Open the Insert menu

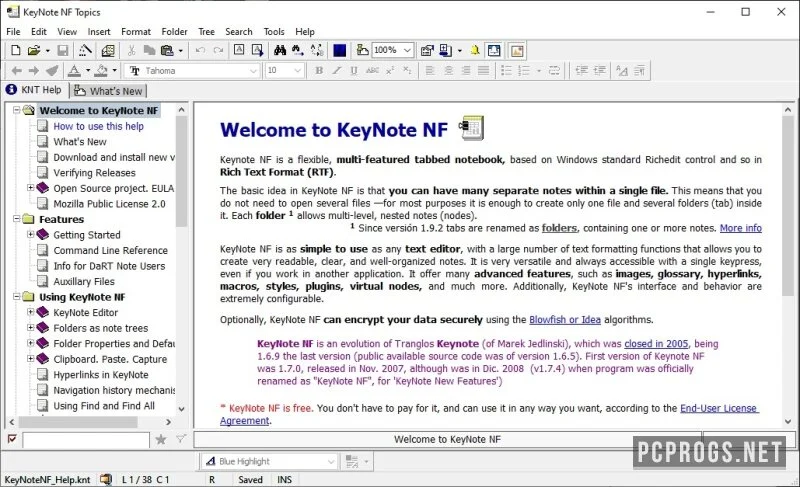[x=99, y=32]
